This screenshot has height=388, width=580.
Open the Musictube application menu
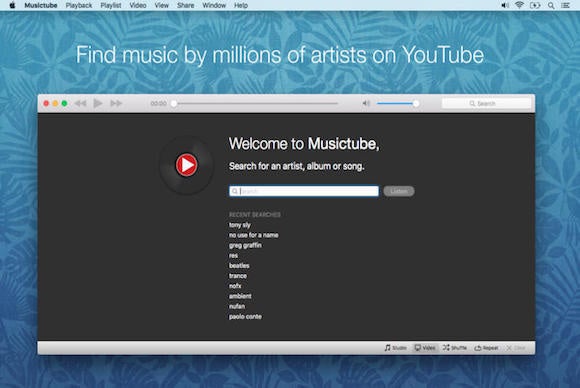click(41, 6)
